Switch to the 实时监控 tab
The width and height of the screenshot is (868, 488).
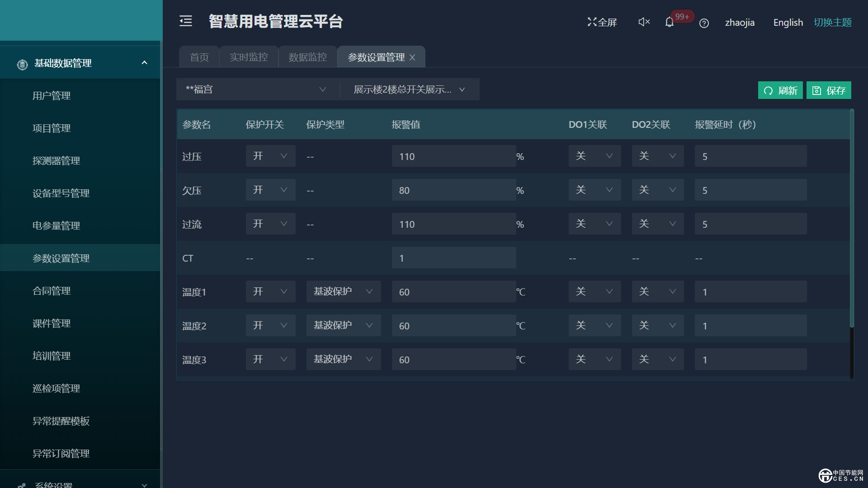249,57
